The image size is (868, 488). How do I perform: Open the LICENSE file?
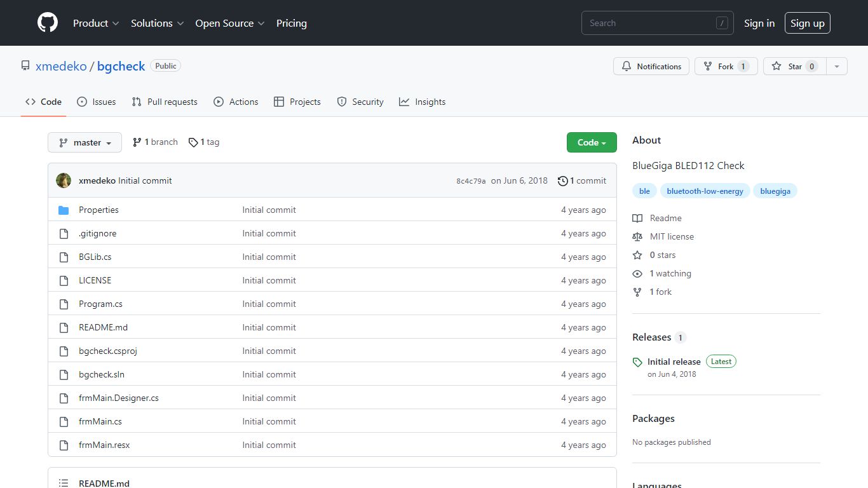click(x=95, y=280)
